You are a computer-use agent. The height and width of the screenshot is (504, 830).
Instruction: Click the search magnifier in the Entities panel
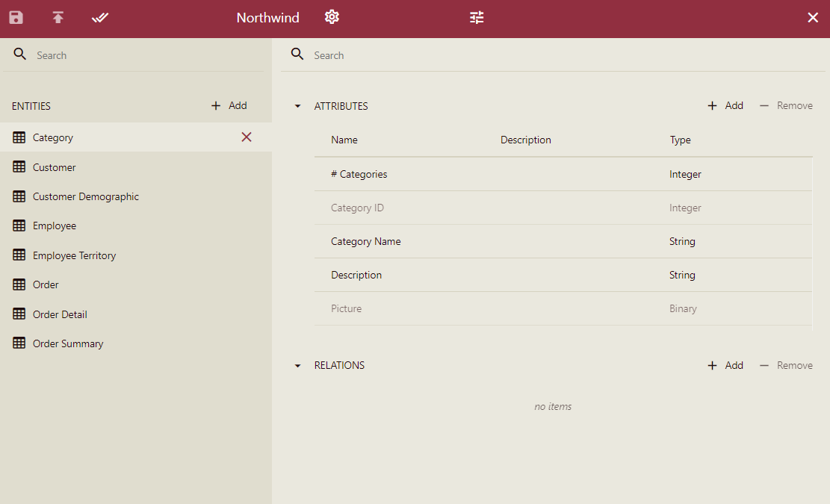19,54
